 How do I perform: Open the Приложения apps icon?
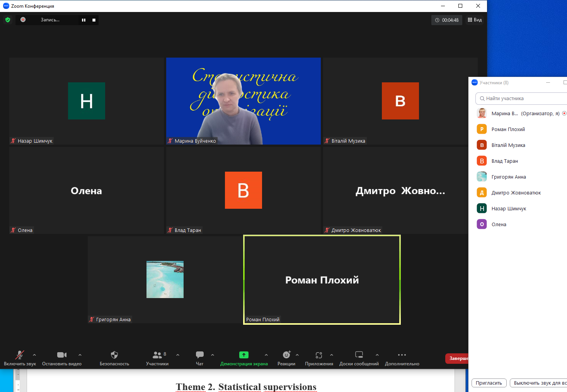point(319,355)
